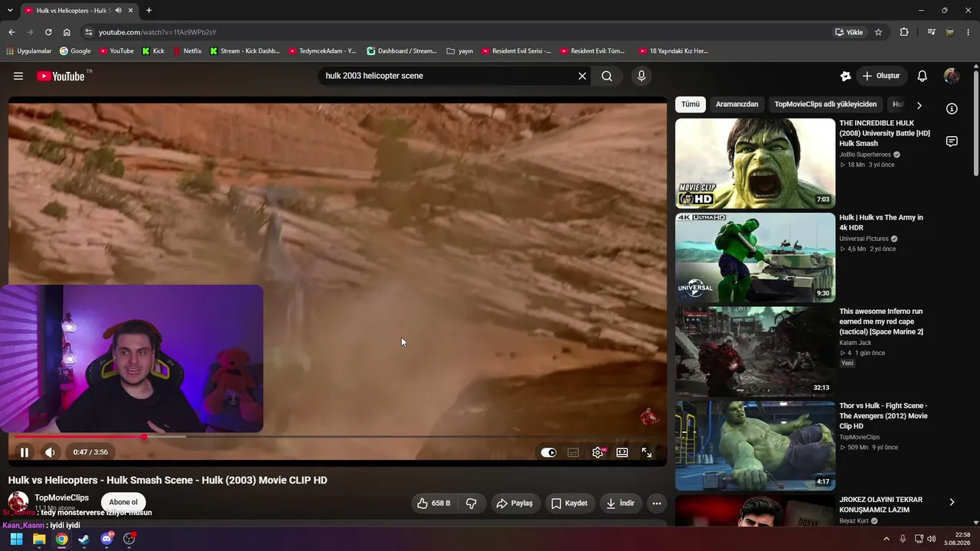Viewport: 980px width, 551px height.
Task: Click the Chrome address bar URL
Action: 158,32
